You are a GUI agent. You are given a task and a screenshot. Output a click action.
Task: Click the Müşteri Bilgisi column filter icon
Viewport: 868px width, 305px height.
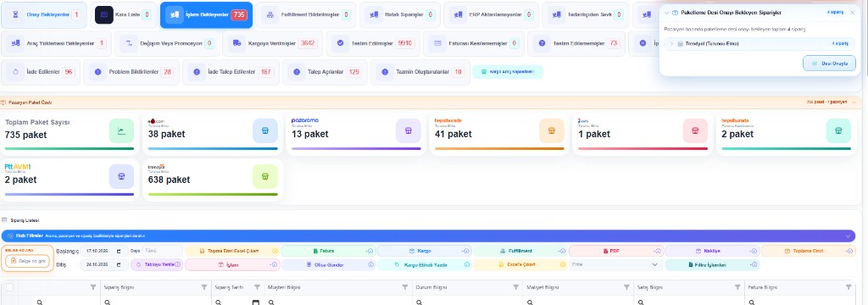(405, 287)
